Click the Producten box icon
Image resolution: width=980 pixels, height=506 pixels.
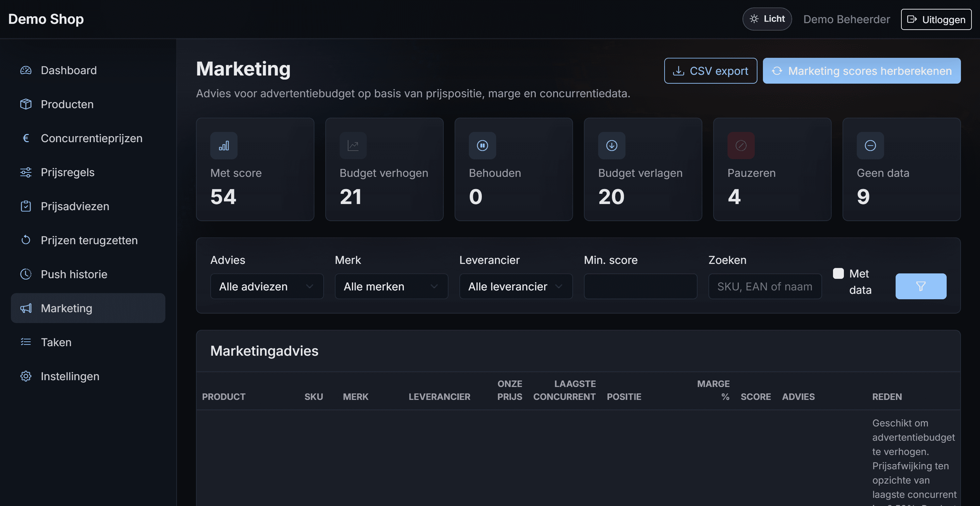(x=26, y=104)
